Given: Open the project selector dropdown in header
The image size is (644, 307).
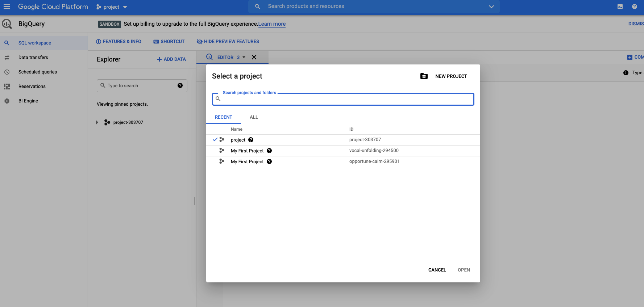Looking at the screenshot, I should click(x=112, y=7).
